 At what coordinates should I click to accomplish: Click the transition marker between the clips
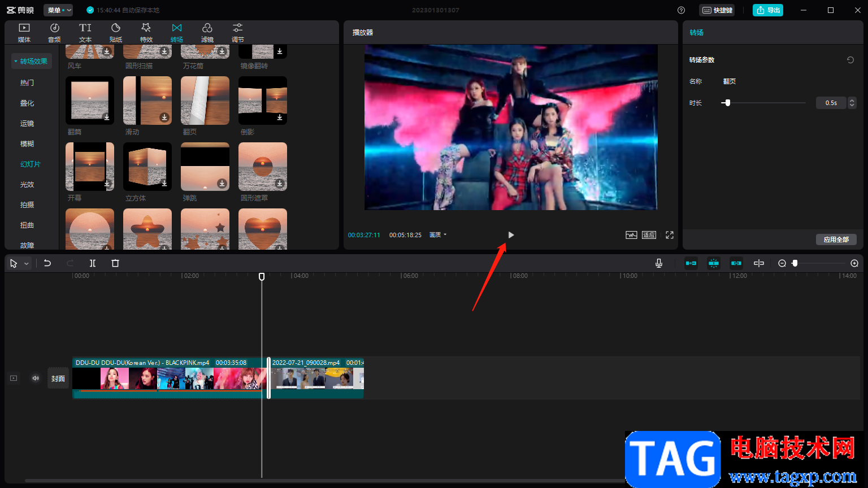(x=268, y=378)
